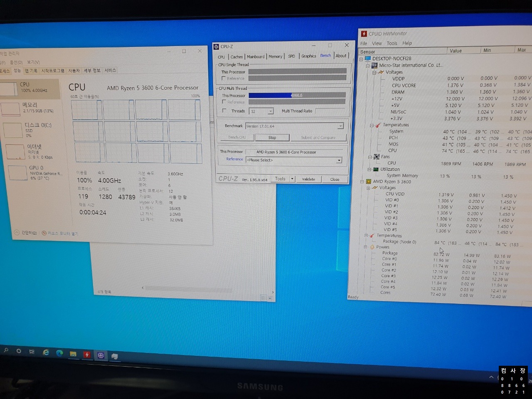Collapse the Micro-Star International node
This screenshot has height=399, width=532.
pos(368,66)
